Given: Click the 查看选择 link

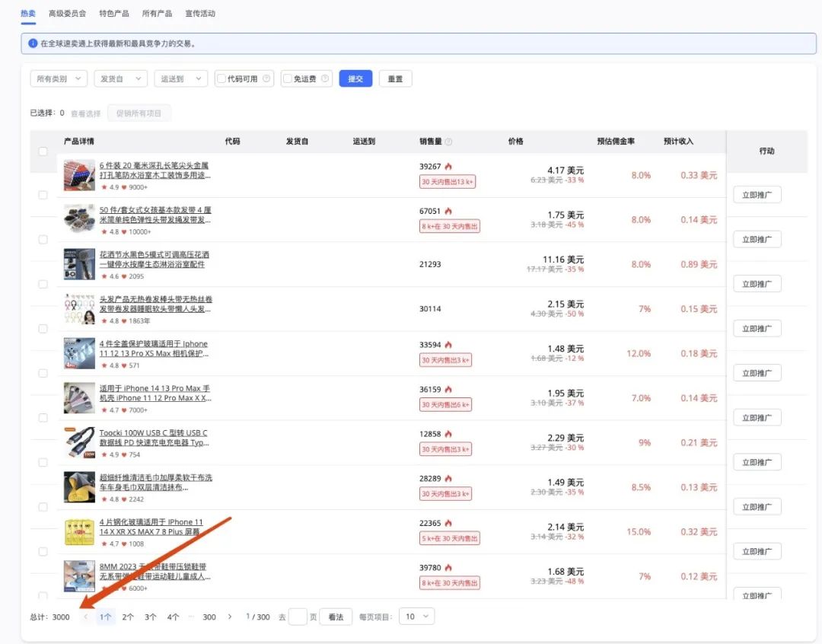Looking at the screenshot, I should click(85, 113).
